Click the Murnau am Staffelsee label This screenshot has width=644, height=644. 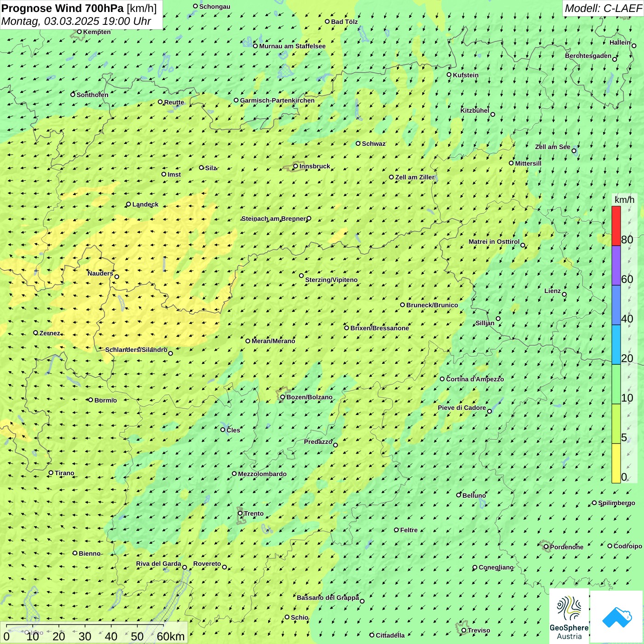point(292,46)
